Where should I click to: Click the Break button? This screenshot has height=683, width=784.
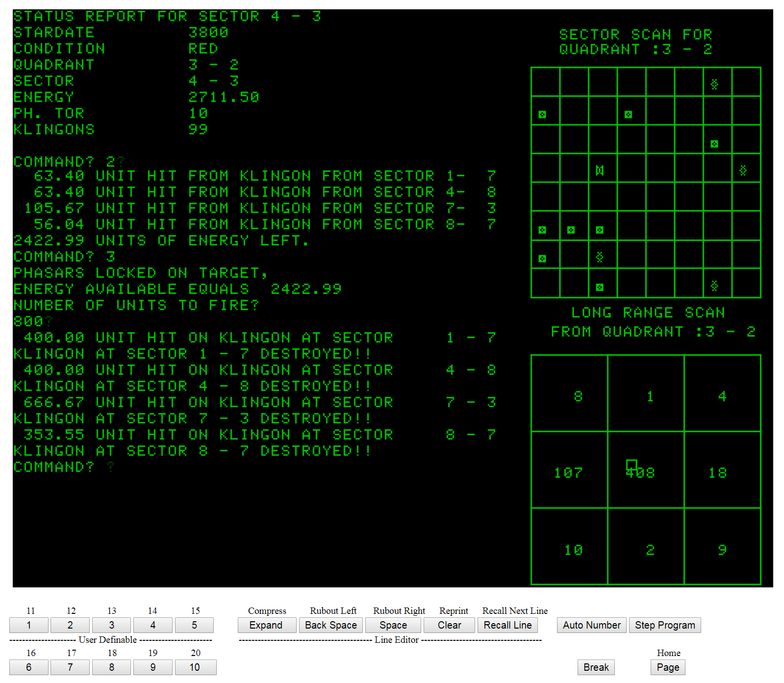tap(596, 667)
